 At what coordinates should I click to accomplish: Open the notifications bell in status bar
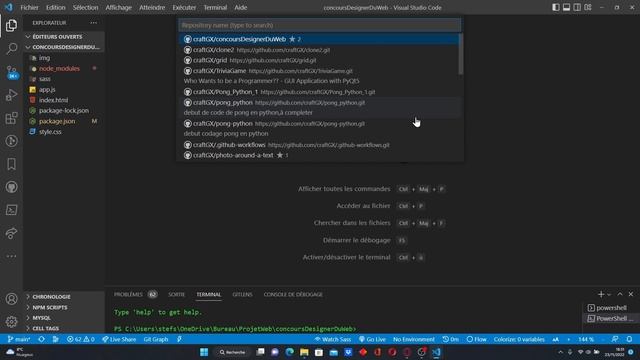coord(629,339)
